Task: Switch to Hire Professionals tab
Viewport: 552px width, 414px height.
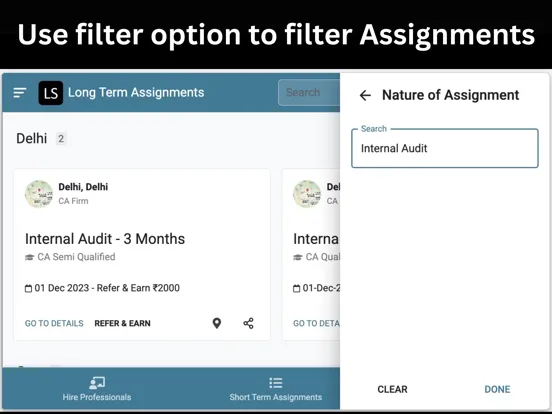Action: pyautogui.click(x=97, y=389)
